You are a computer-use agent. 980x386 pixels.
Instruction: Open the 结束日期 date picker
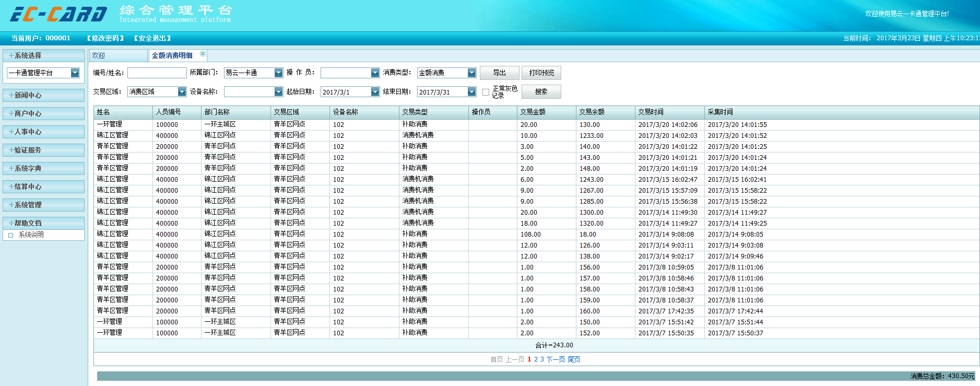472,92
